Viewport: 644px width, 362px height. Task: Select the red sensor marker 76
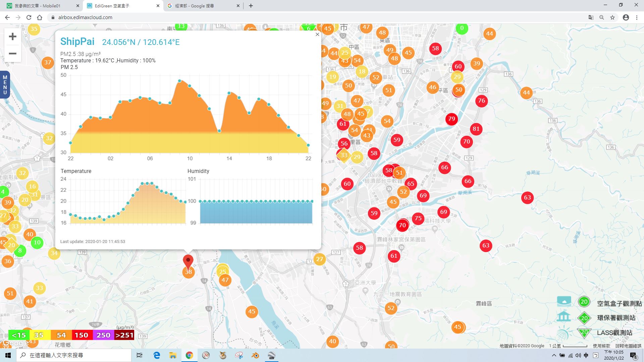pyautogui.click(x=482, y=101)
